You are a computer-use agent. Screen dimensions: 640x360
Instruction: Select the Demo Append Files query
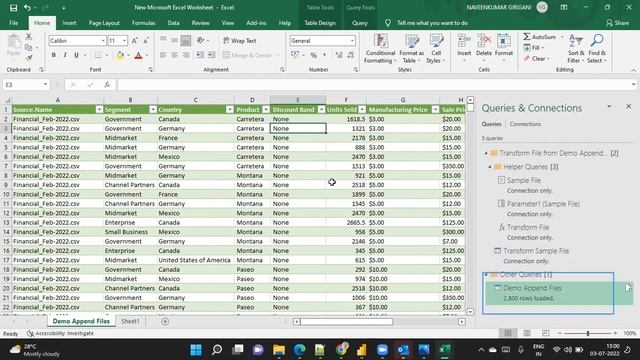[x=532, y=288]
